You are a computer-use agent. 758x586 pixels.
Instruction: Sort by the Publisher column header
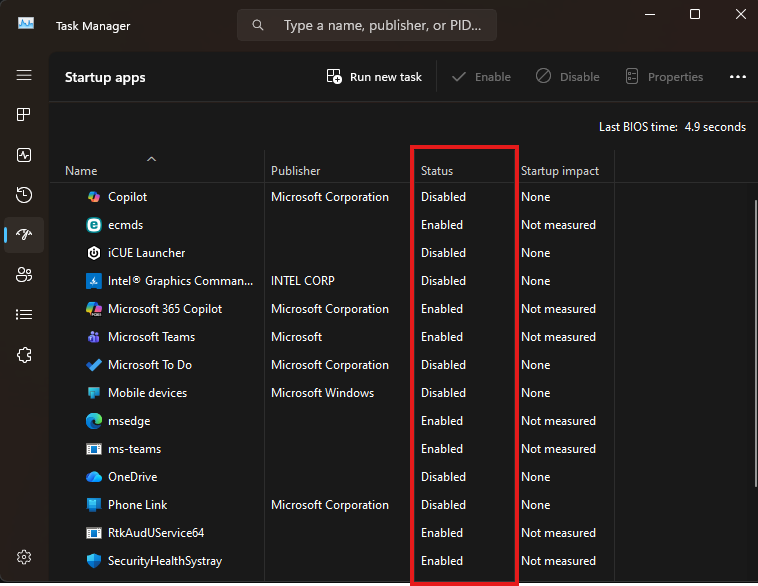coord(295,171)
